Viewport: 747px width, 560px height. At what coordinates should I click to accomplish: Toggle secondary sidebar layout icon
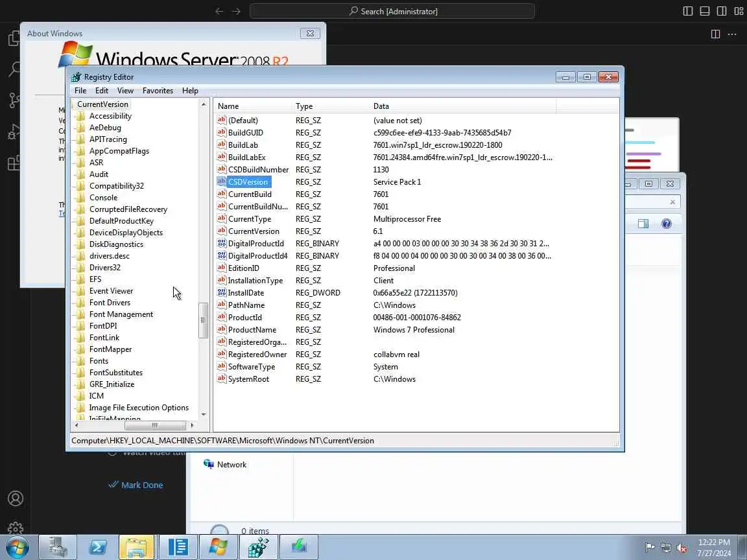(722, 11)
